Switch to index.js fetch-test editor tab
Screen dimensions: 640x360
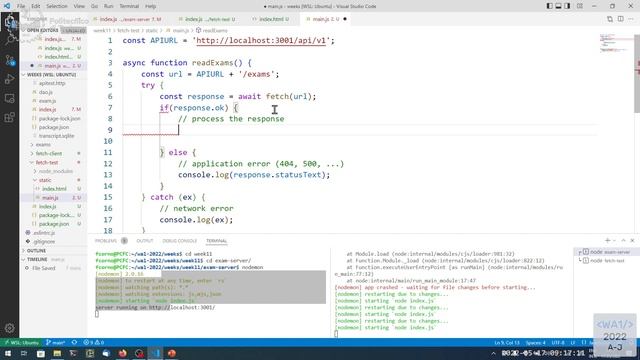(x=210, y=19)
